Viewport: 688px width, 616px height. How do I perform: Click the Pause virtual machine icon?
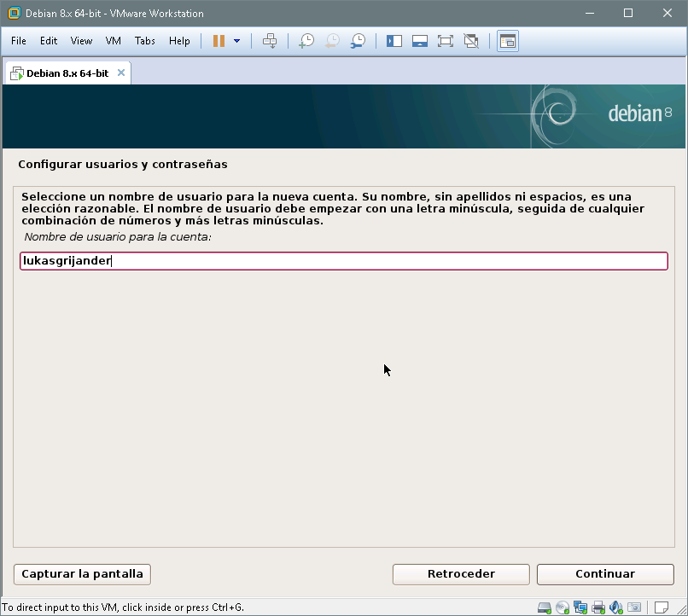[x=219, y=41]
